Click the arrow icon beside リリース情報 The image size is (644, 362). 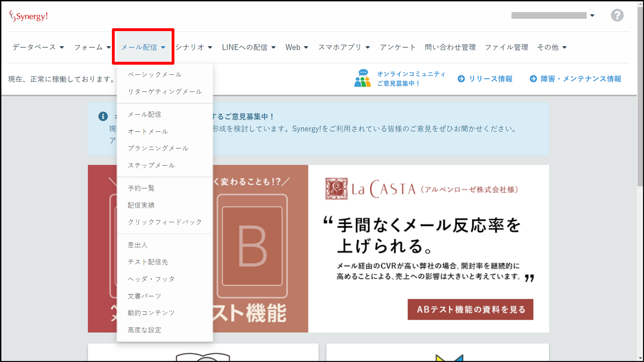click(x=461, y=79)
